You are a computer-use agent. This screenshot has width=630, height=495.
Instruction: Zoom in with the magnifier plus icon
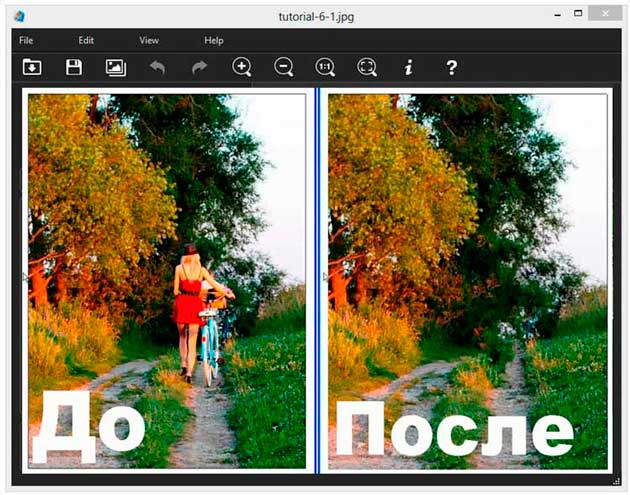pyautogui.click(x=241, y=67)
